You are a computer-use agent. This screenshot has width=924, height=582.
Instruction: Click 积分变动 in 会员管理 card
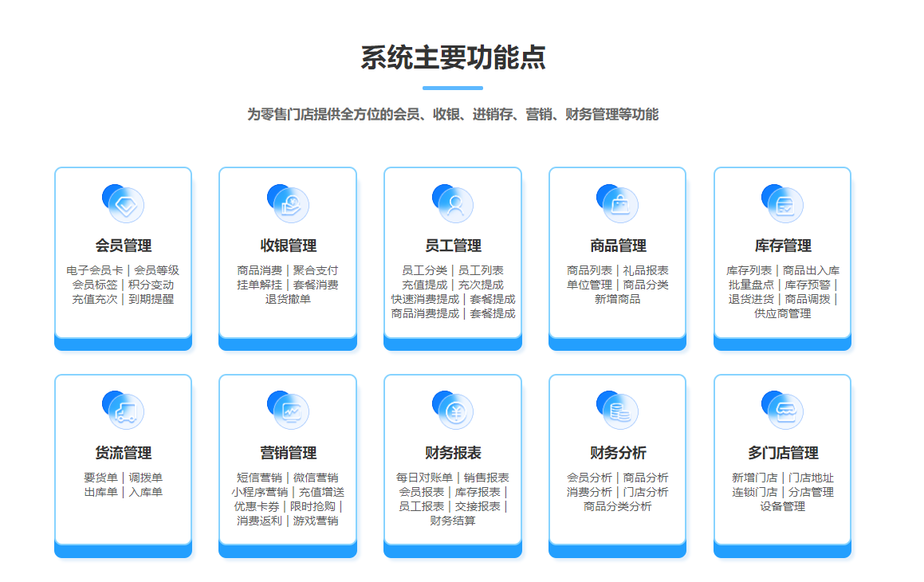point(151,285)
